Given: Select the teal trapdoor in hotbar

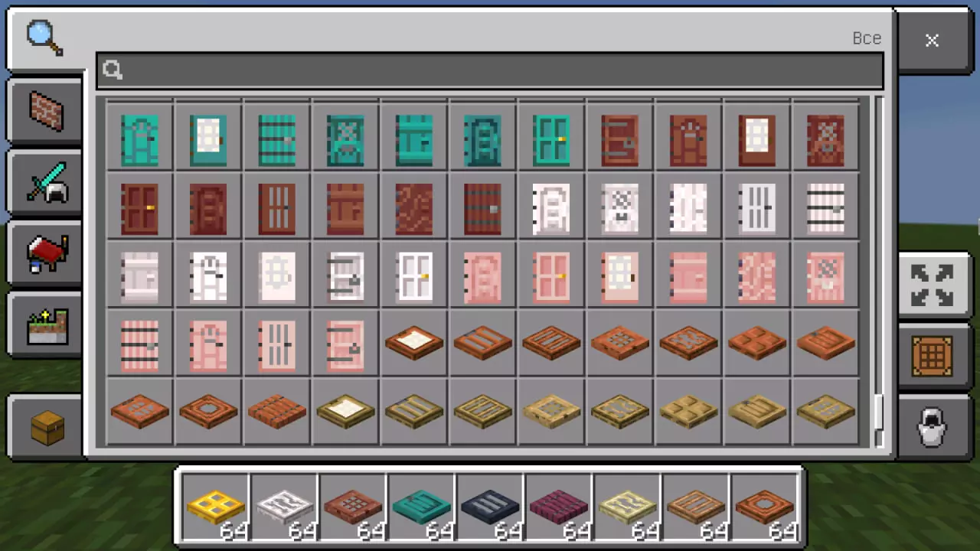Looking at the screenshot, I should [422, 507].
